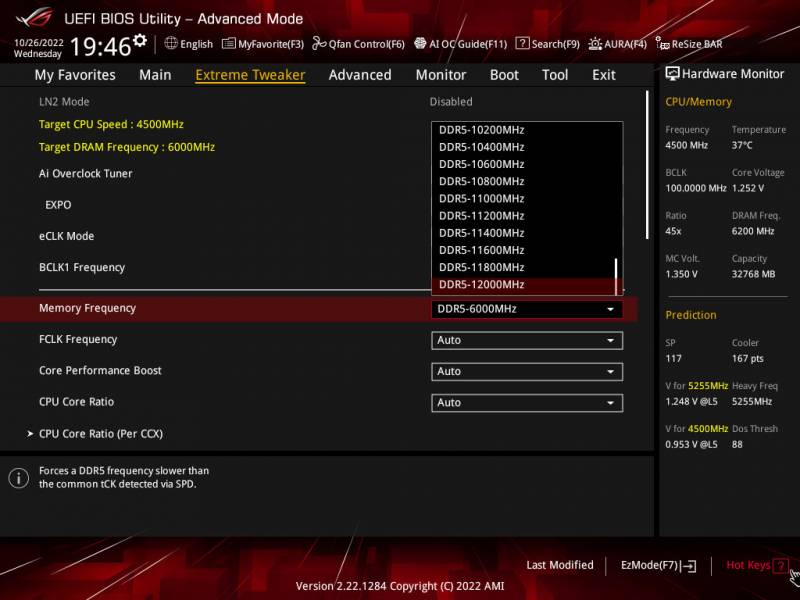This screenshot has width=800, height=600.
Task: Click the 19:46 clock display
Action: point(101,46)
